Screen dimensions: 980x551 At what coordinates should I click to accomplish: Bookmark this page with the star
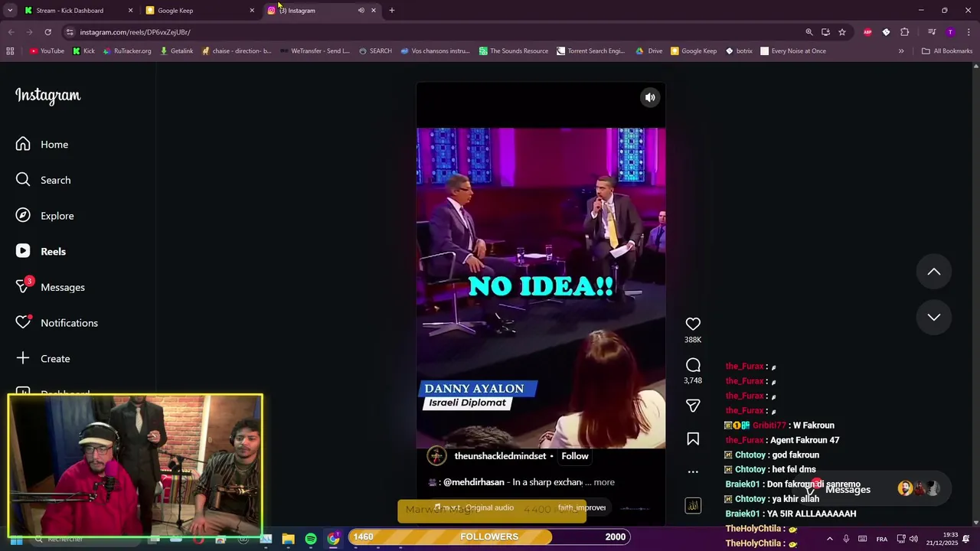pyautogui.click(x=842, y=32)
